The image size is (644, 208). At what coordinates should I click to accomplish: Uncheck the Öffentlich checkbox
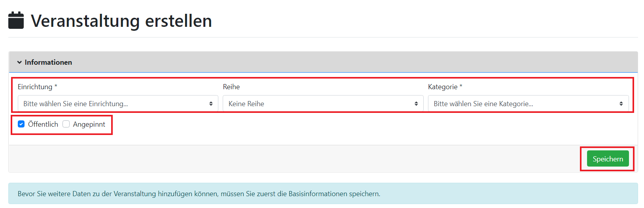(x=21, y=124)
